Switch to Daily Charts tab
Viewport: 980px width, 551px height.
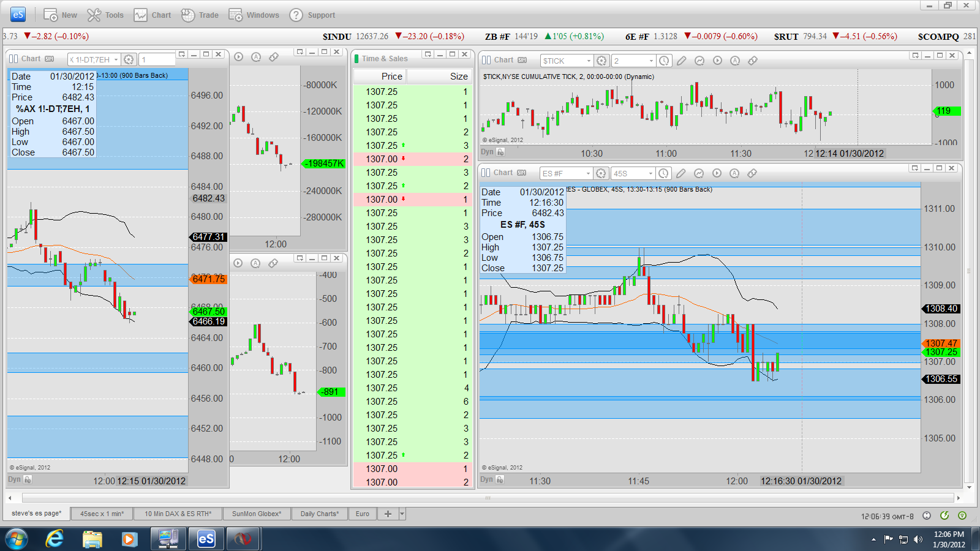[320, 514]
